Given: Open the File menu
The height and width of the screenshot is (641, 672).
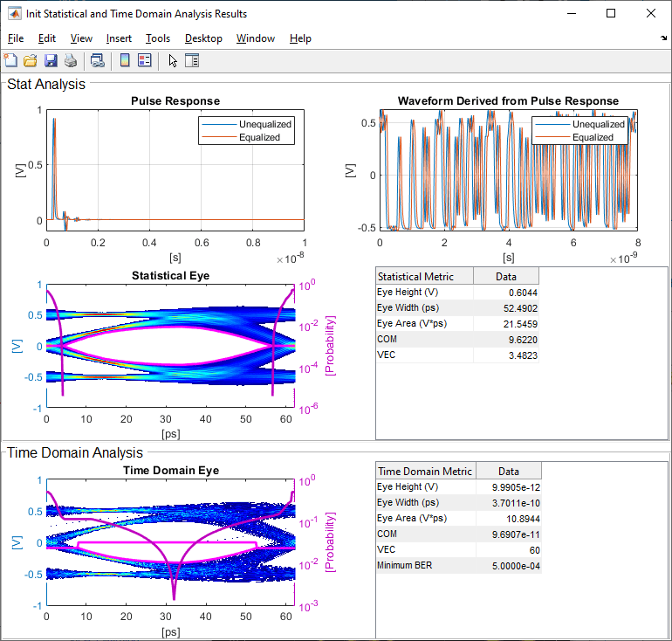Looking at the screenshot, I should tap(16, 38).
